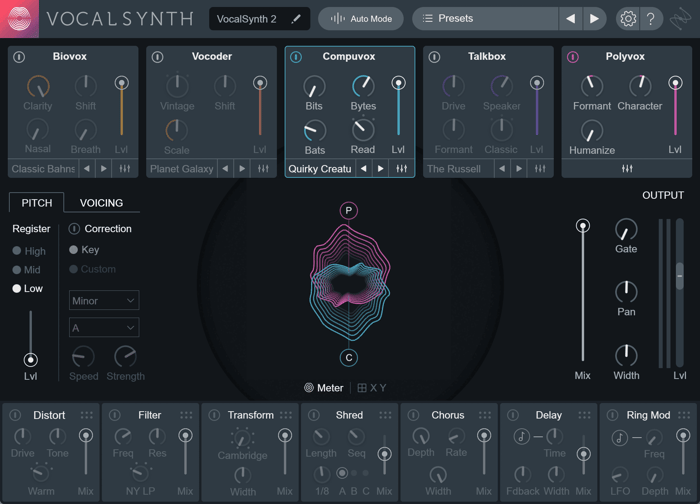Go to next Compuvox preset

(x=381, y=169)
